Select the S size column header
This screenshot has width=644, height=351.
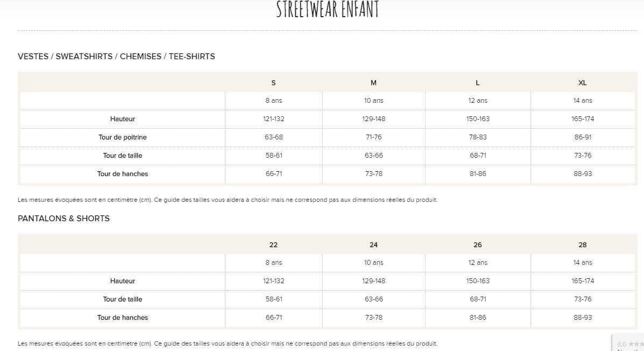(x=273, y=82)
